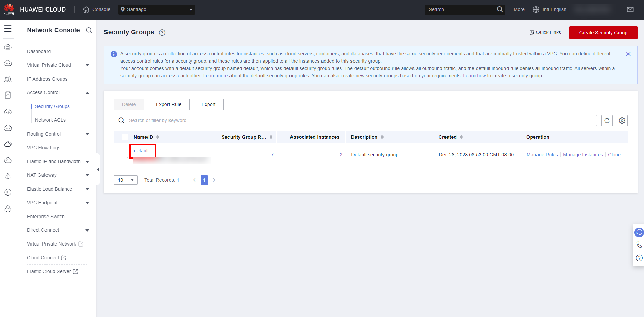Collapse the sidebar using the arrow handle
The height and width of the screenshot is (317, 644).
click(98, 169)
